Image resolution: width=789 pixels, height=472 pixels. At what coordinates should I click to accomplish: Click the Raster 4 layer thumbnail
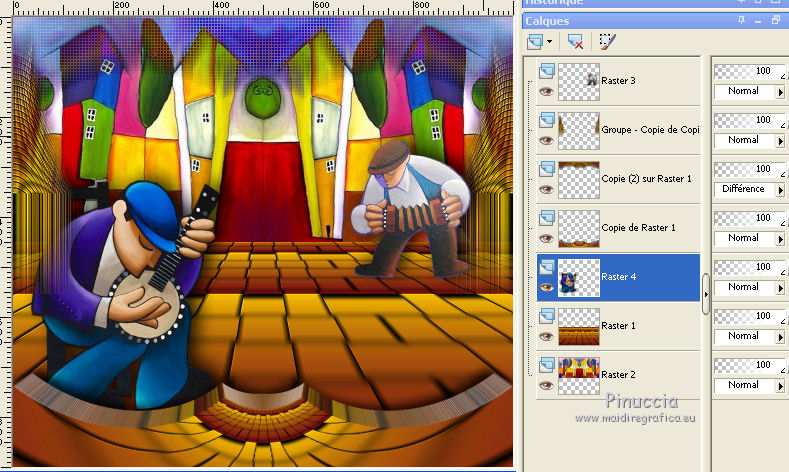click(x=579, y=278)
